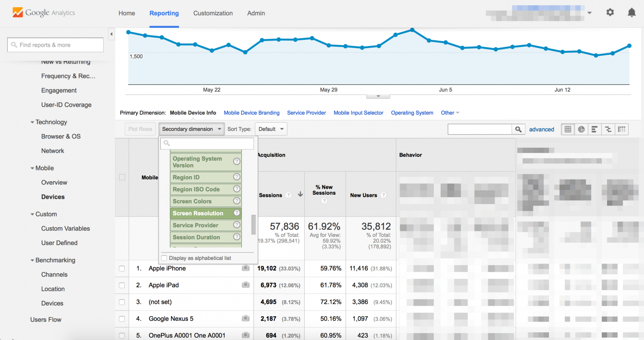Collapse the left sidebar arrow
The image size is (644, 340).
click(111, 34)
